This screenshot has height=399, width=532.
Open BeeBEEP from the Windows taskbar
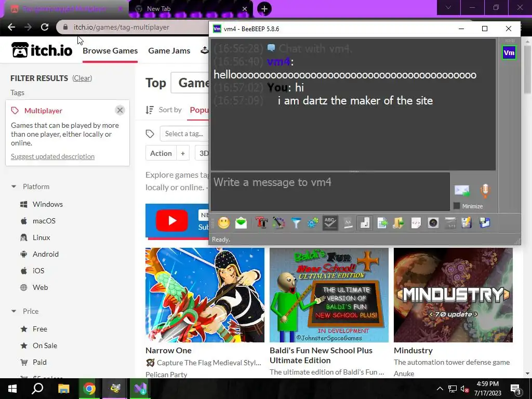115,389
